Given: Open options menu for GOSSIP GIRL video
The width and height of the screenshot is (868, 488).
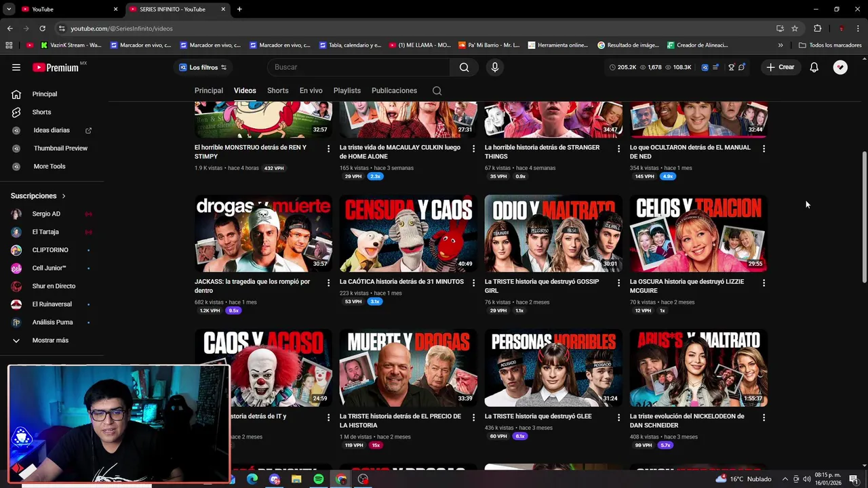Looking at the screenshot, I should [x=618, y=283].
